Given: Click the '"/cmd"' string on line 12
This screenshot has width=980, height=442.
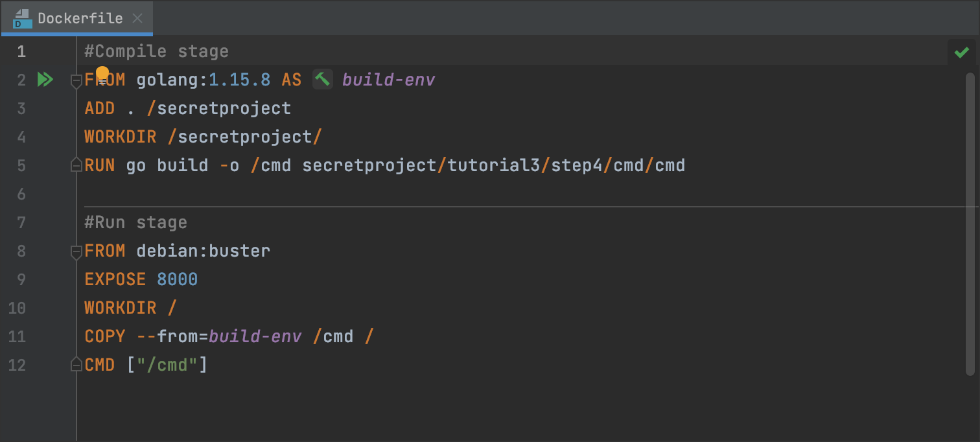Looking at the screenshot, I should (167, 365).
